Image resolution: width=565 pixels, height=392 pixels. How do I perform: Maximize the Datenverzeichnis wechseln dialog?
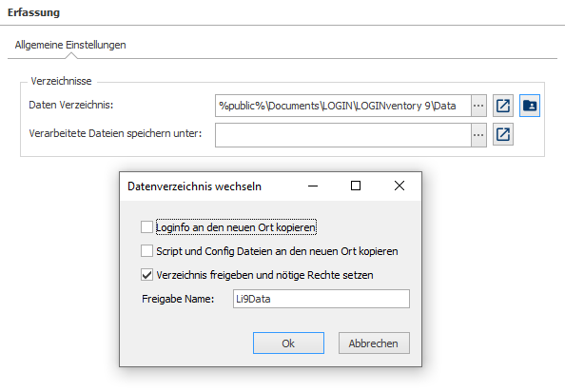click(x=356, y=186)
